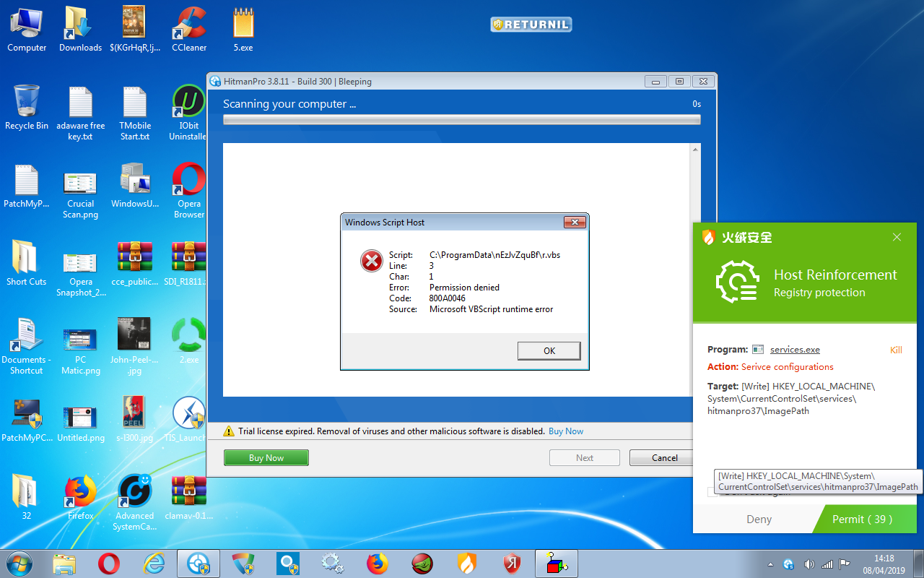924x578 pixels.
Task: Close the Huorong Host Reinforcement popup
Action: click(897, 237)
